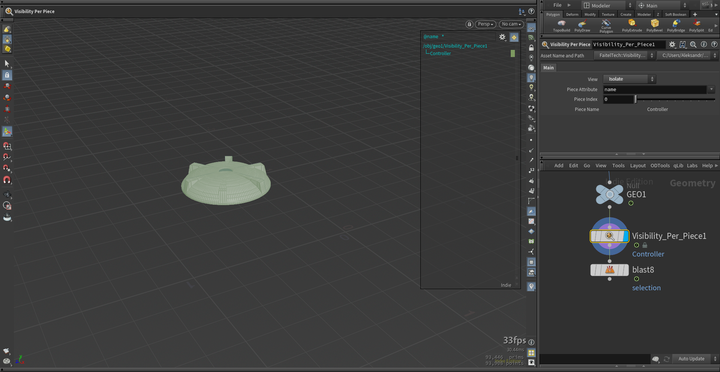Click the magnet snapping icon

pos(7,180)
